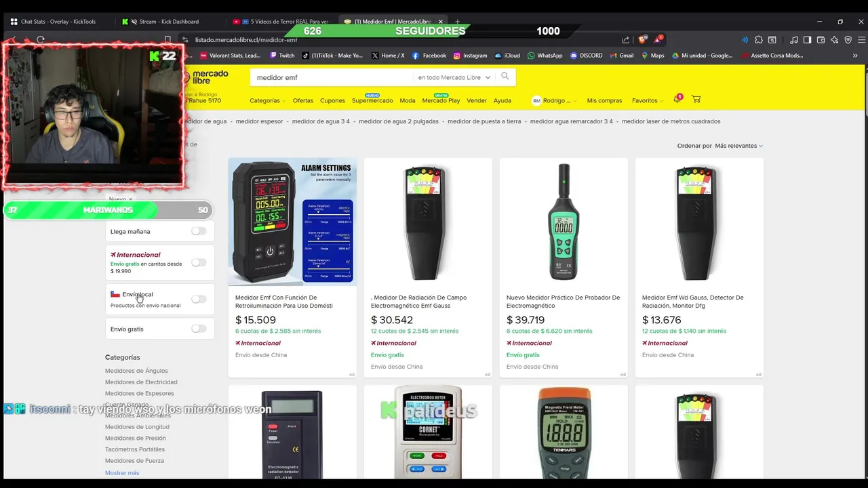Open the Facebook bookmark
Viewport: 868px width, 488px height.
(429, 56)
